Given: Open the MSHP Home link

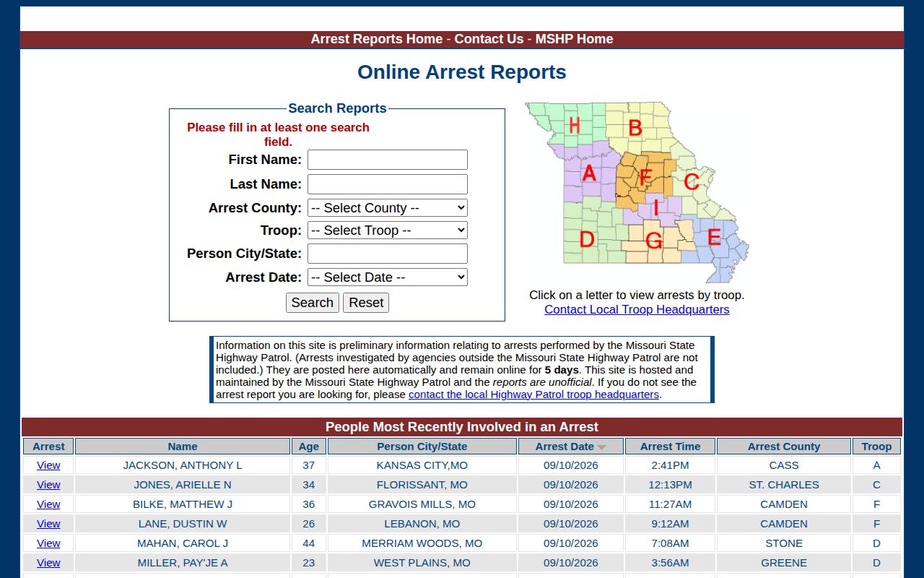Looking at the screenshot, I should click(574, 39).
